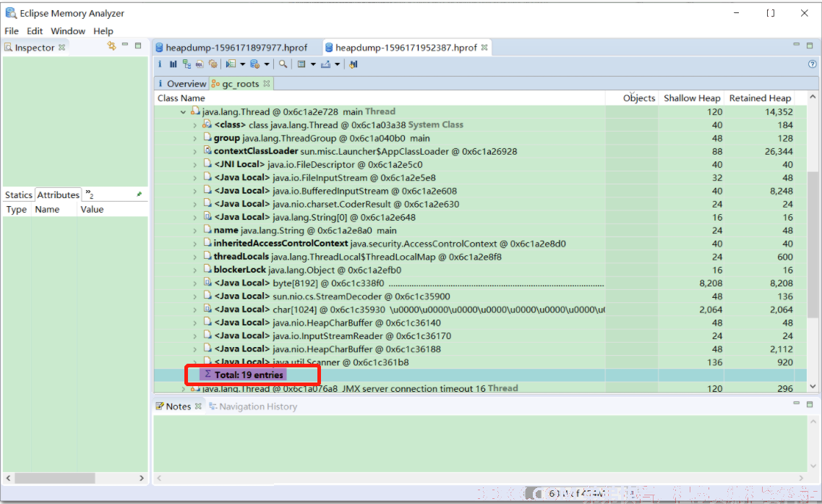Click down arrow of gc_roots table scrollbar
Viewport: 822px width, 504px height.
(813, 387)
